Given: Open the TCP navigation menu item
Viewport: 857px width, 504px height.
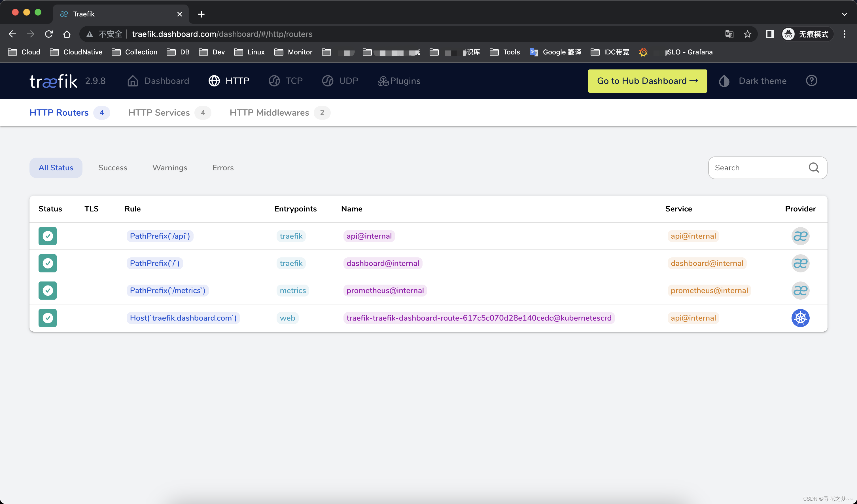Looking at the screenshot, I should [x=286, y=81].
